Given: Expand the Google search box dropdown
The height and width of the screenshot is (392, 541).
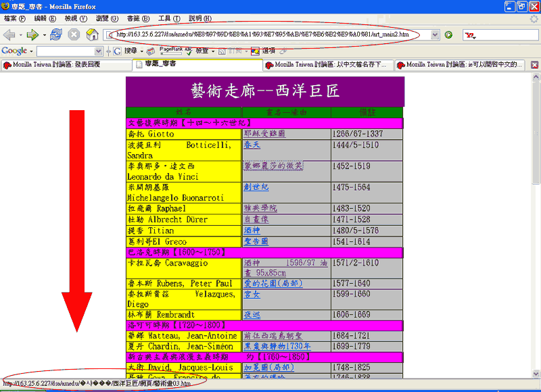Looking at the screenshot, I should (x=99, y=51).
